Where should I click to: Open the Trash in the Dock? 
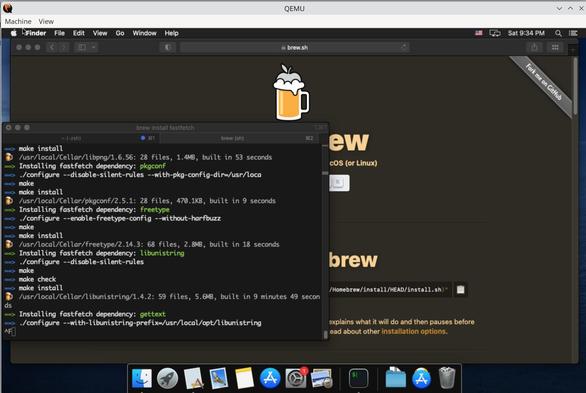coord(447,378)
